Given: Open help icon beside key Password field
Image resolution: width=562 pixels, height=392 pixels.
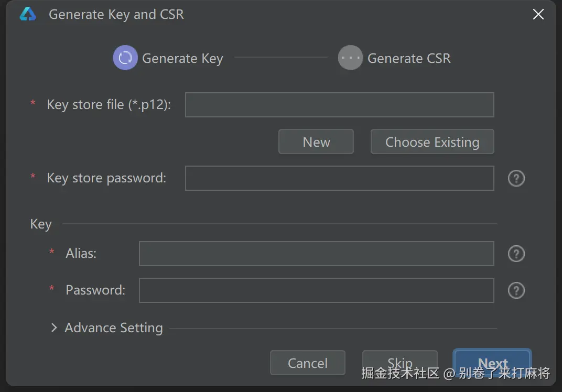Looking at the screenshot, I should [x=516, y=290].
